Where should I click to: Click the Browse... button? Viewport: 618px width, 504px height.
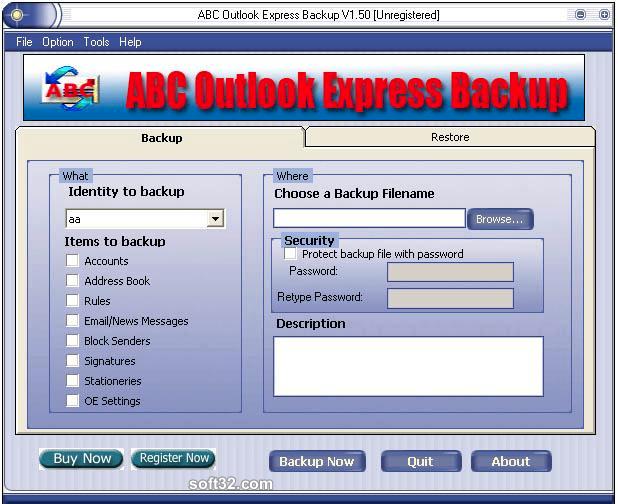[x=500, y=219]
